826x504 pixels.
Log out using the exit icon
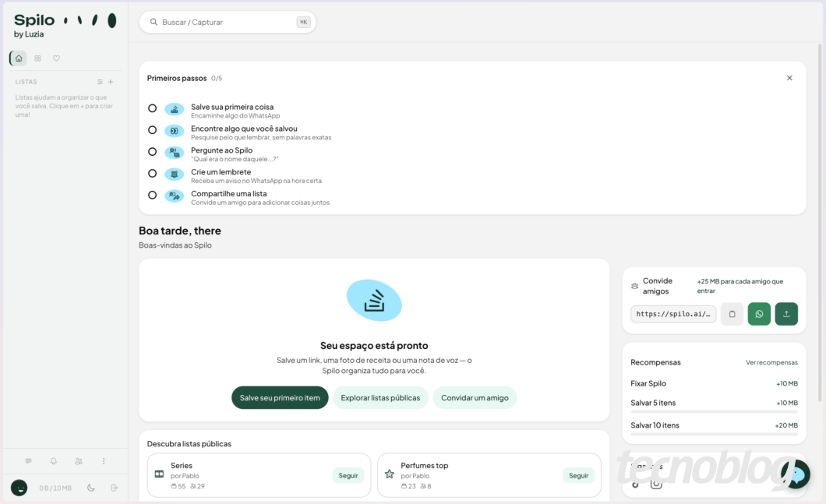[x=115, y=488]
